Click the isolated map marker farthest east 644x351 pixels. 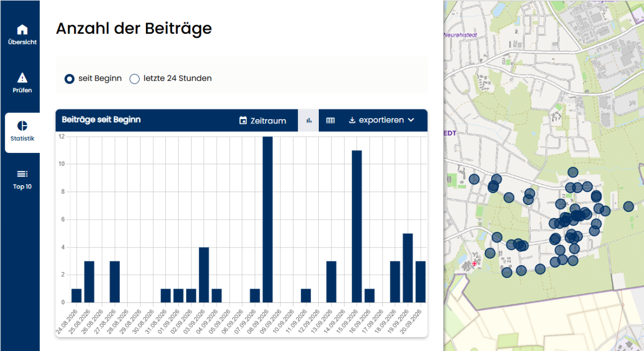pos(628,207)
